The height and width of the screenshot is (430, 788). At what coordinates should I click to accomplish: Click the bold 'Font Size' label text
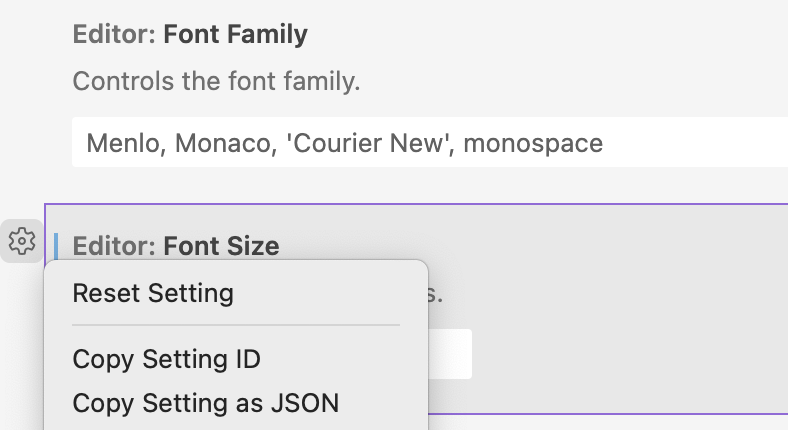(x=221, y=245)
